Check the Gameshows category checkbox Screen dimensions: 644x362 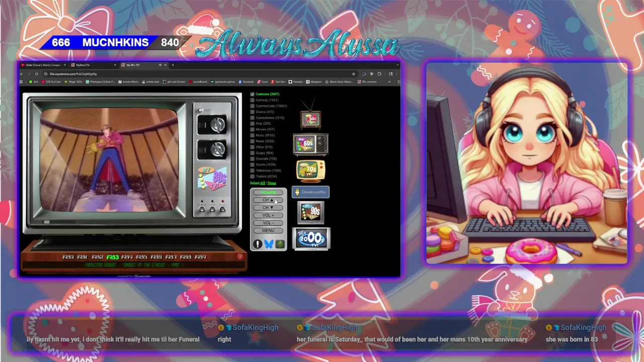click(x=253, y=118)
